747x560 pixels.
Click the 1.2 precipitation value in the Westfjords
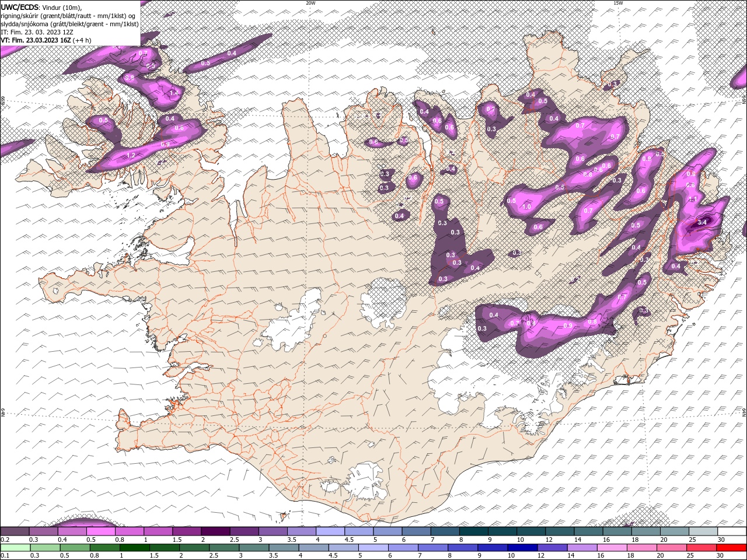pyautogui.click(x=131, y=155)
